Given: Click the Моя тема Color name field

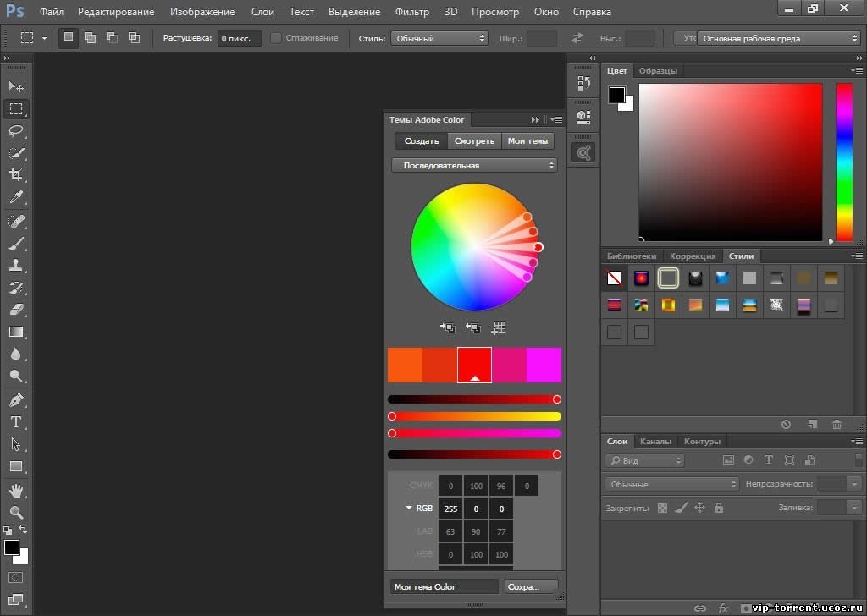Looking at the screenshot, I should pyautogui.click(x=445, y=586).
